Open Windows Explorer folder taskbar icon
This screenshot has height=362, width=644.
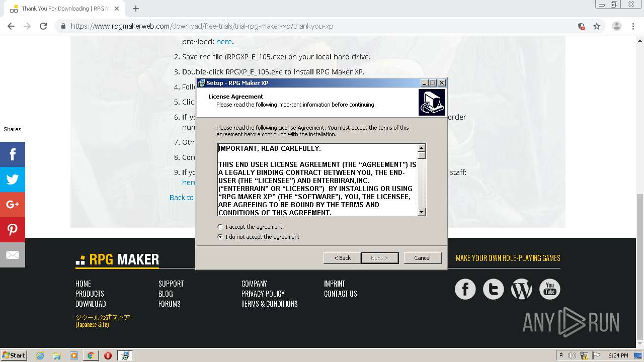(57, 355)
